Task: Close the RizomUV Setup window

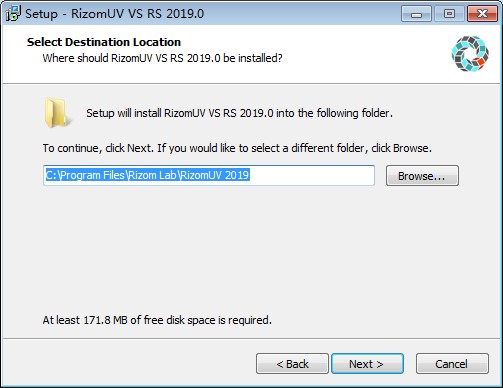Action: [x=482, y=14]
